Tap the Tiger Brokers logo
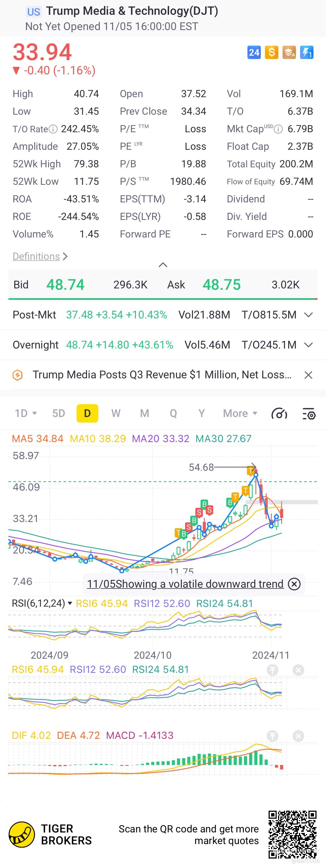Image resolution: width=326 pixels, height=868 pixels. (x=21, y=835)
